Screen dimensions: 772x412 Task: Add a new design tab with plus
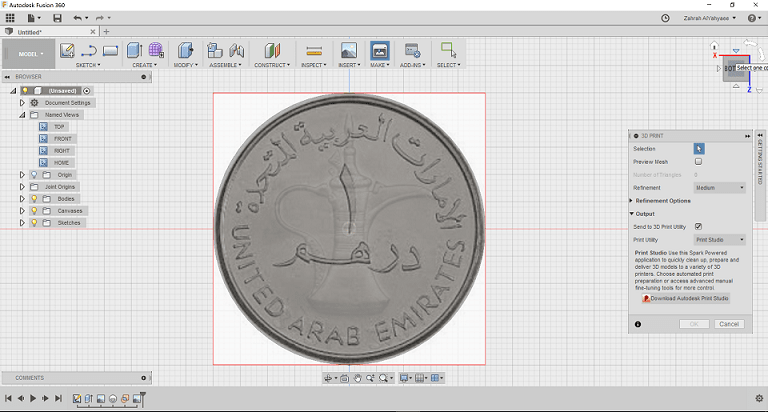click(x=106, y=32)
